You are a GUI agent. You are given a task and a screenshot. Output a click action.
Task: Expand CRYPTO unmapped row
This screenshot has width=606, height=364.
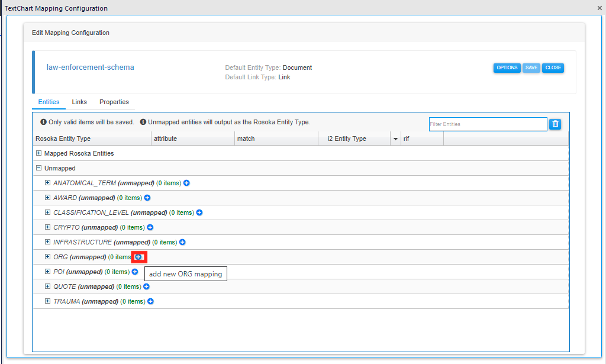tap(47, 227)
